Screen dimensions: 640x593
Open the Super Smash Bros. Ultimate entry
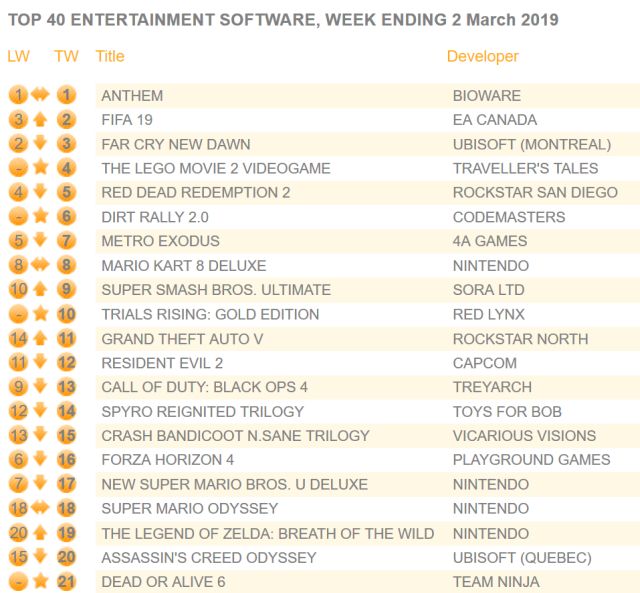coord(216,290)
